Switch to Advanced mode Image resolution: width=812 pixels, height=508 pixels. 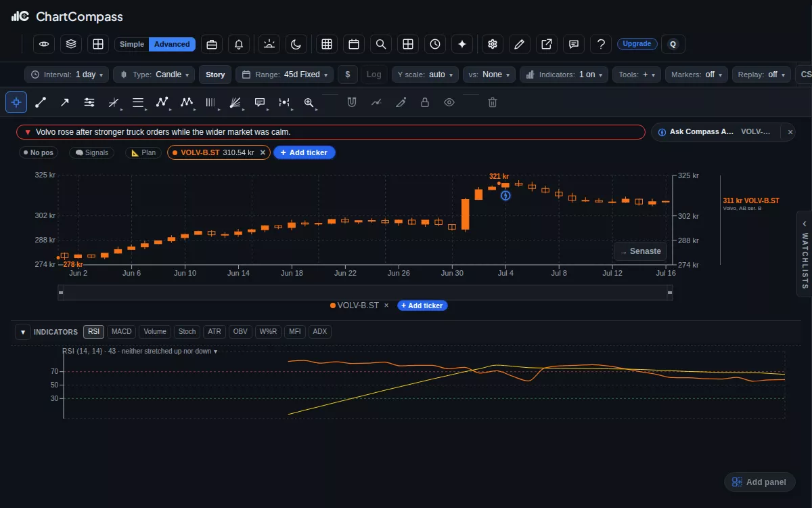coord(172,44)
